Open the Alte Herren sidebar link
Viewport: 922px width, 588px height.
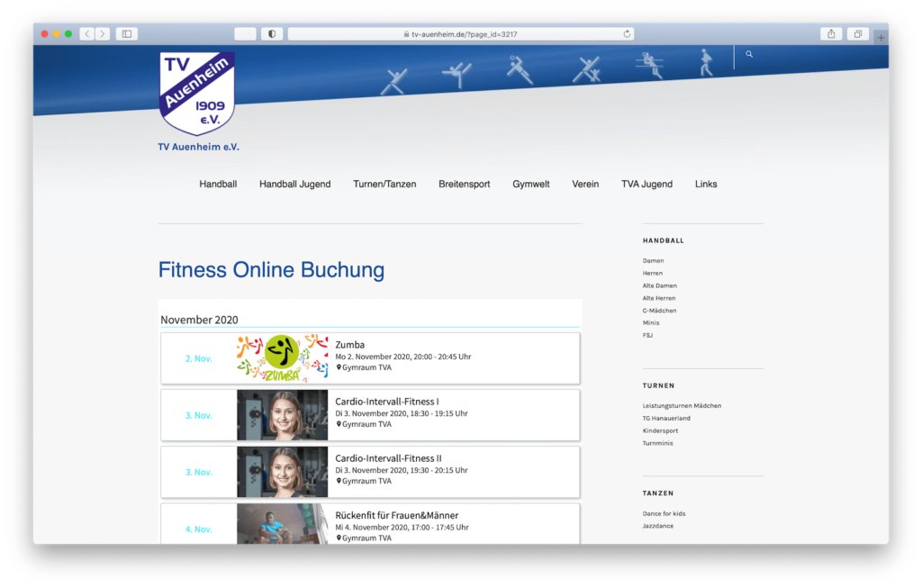coord(659,298)
